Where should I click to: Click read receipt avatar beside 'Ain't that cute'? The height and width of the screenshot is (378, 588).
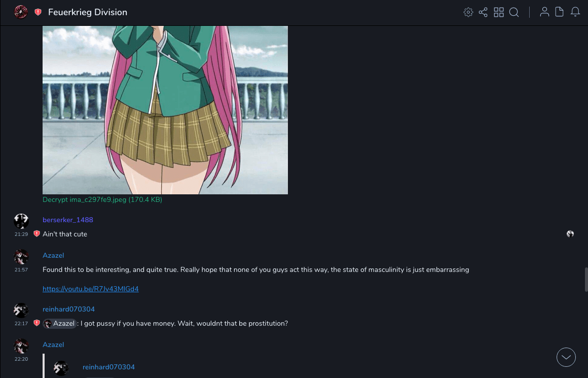point(570,234)
